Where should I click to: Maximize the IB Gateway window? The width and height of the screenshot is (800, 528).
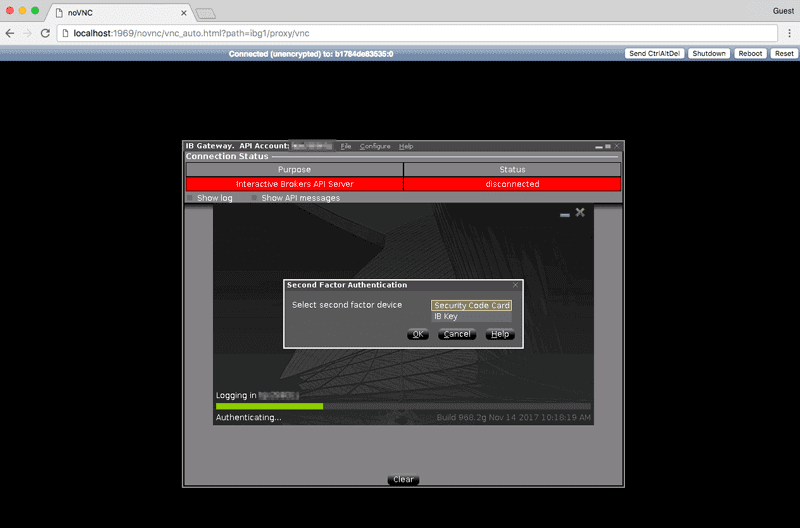click(x=608, y=146)
